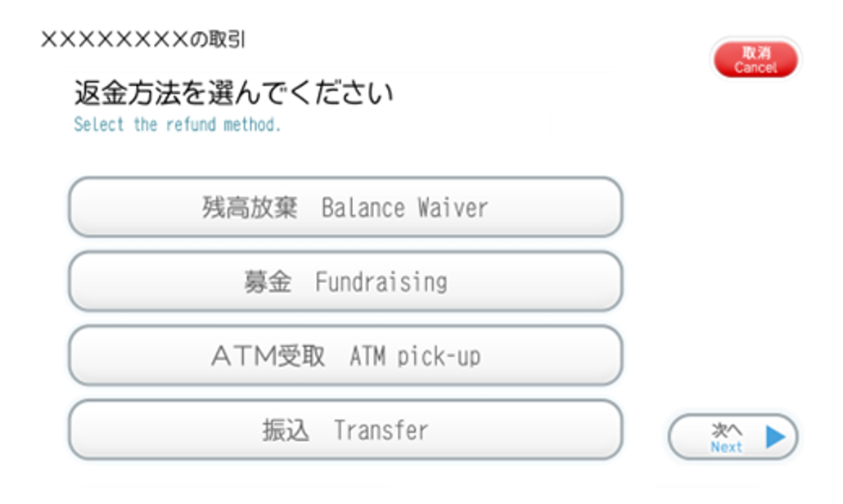
Task: Tap the red 取消 Cancel button
Action: tap(755, 60)
